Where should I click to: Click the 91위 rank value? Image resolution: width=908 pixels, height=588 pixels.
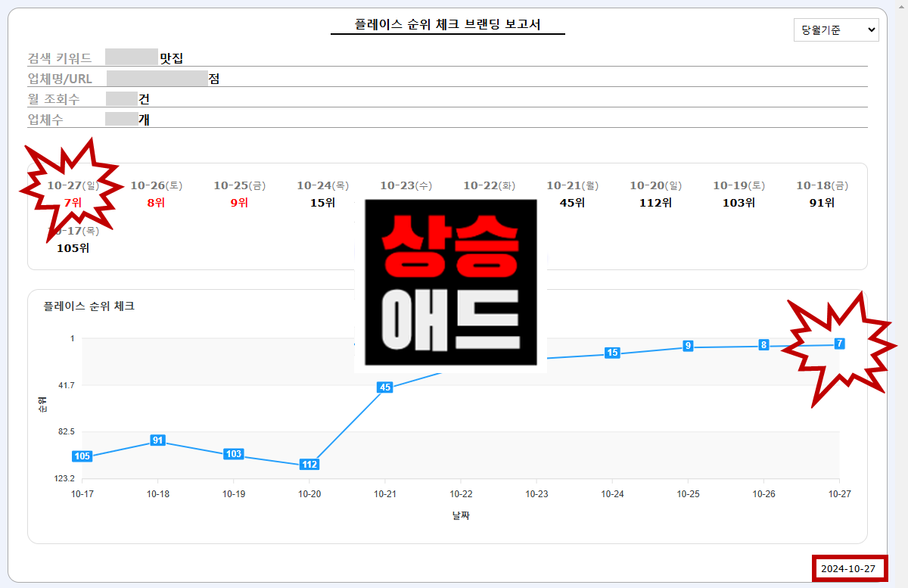tap(822, 203)
